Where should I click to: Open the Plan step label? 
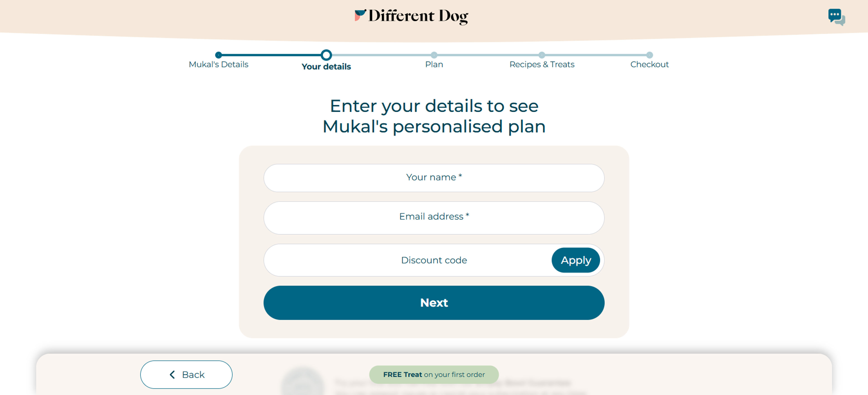point(434,64)
